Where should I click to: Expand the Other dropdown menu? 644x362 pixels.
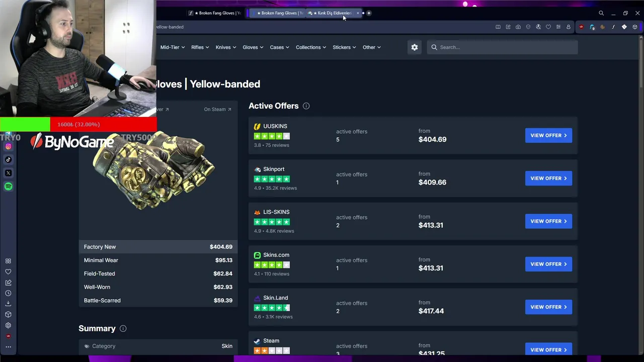point(371,47)
